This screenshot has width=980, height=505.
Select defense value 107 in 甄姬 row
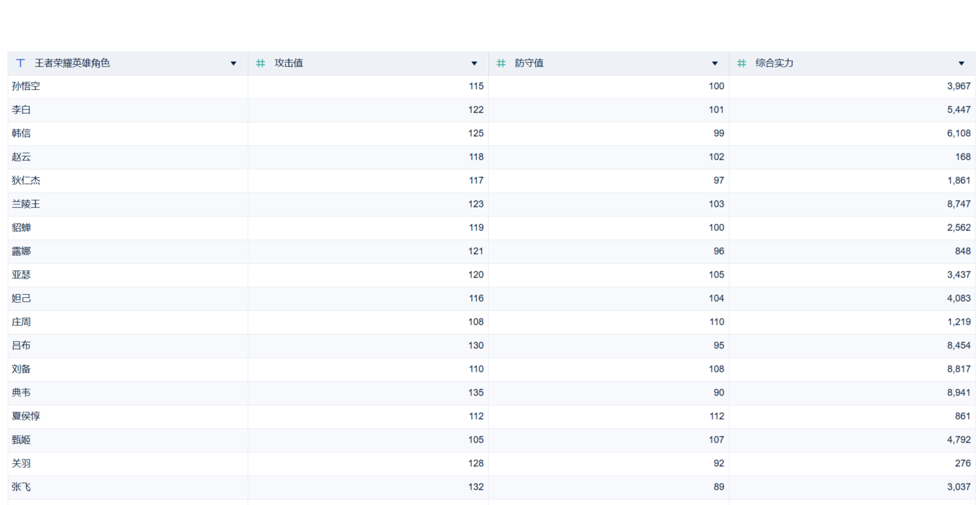click(716, 440)
